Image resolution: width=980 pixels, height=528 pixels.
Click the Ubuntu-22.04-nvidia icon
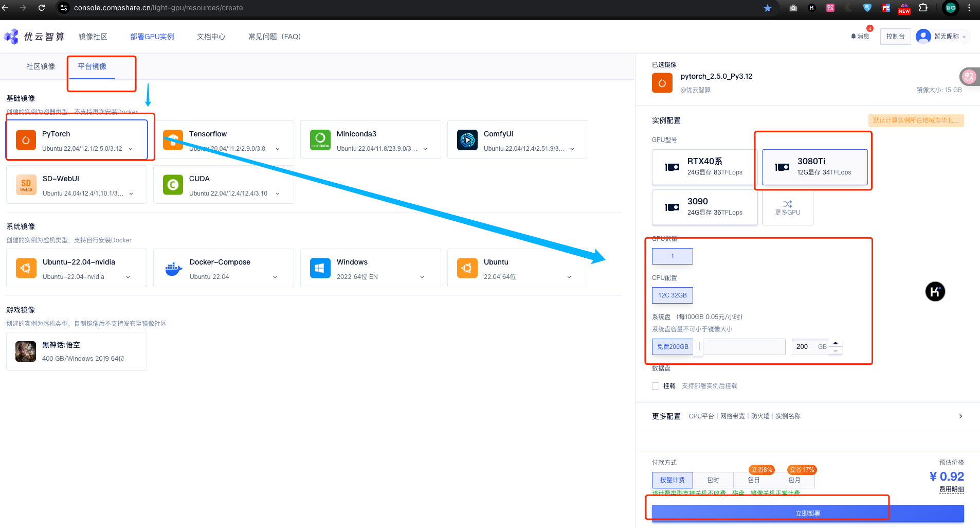[26, 268]
